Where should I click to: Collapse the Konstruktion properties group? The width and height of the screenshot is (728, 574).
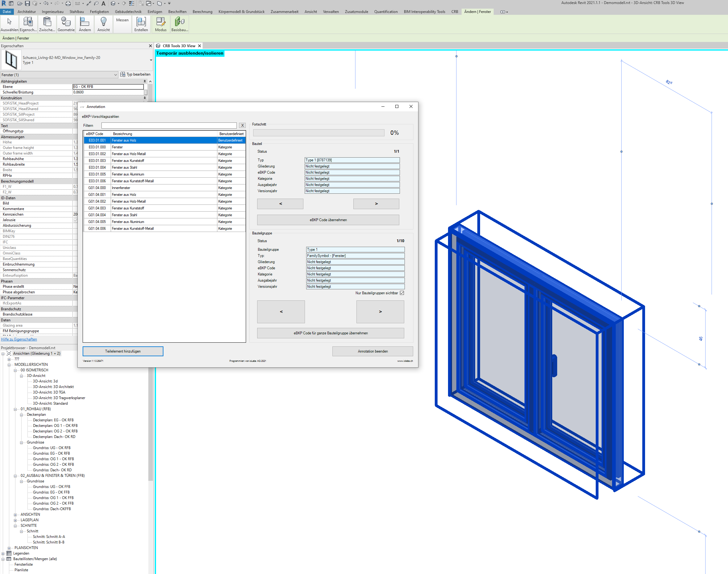click(145, 98)
